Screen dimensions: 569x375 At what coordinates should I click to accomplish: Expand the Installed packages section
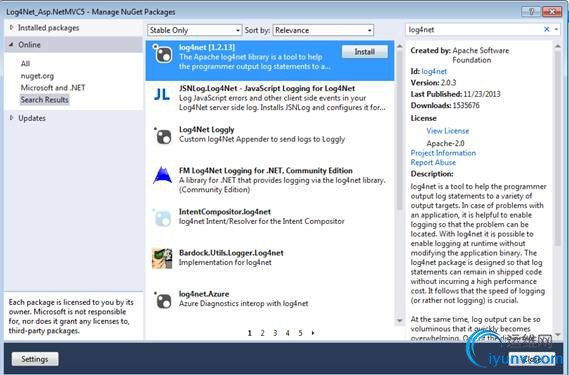(x=11, y=28)
